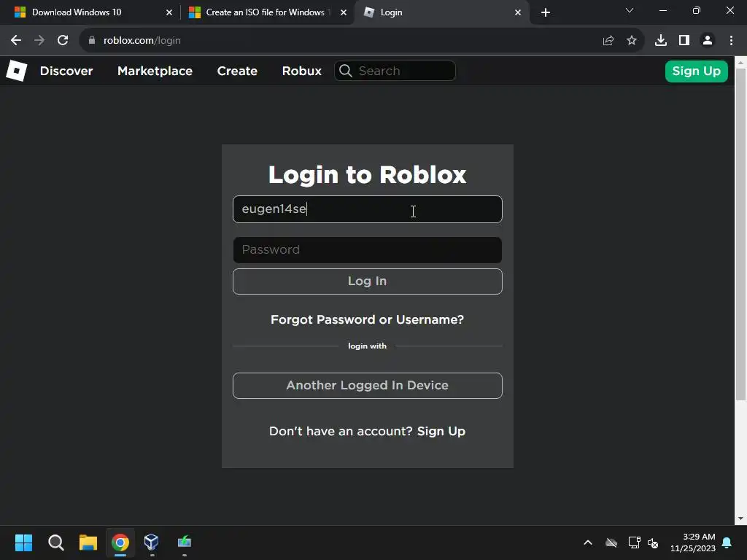
Task: Click Sign Up link below login form
Action: (x=441, y=432)
